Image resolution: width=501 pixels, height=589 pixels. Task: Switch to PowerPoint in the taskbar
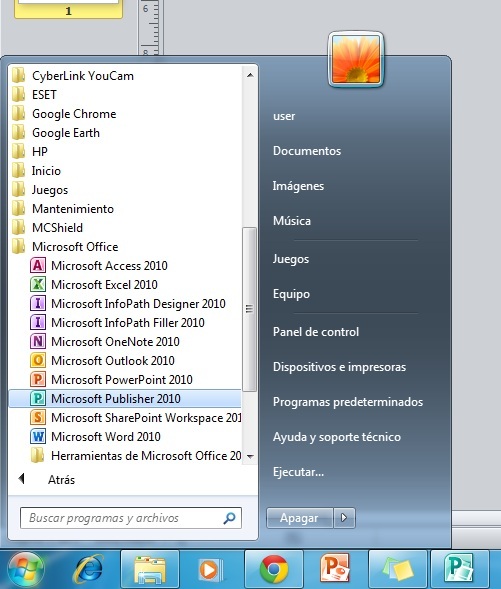tap(335, 569)
